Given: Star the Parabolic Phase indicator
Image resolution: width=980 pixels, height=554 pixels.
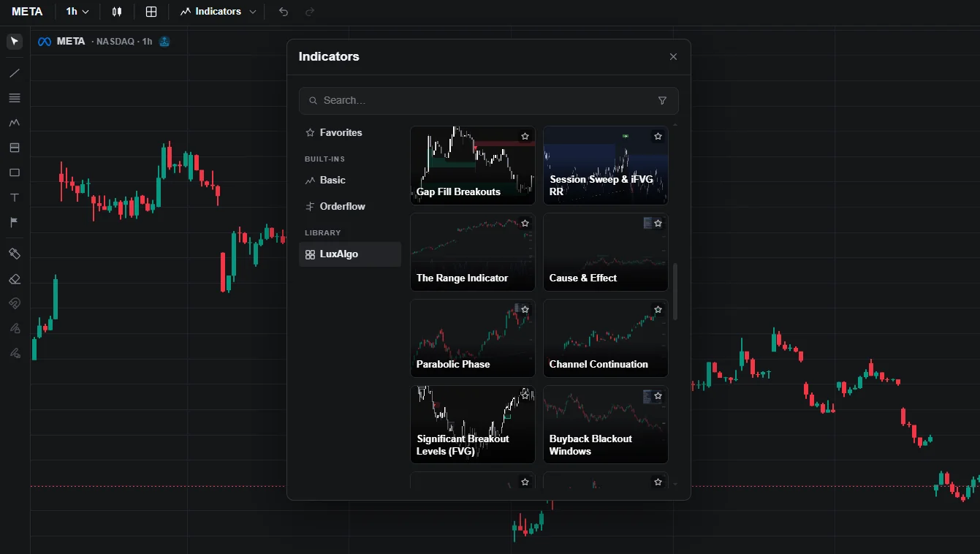Looking at the screenshot, I should 525,309.
